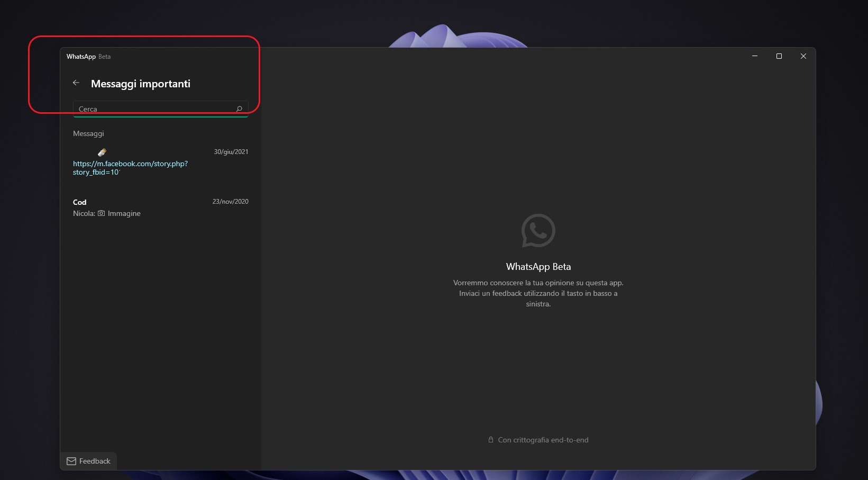Maximize the WhatsApp Beta window
868x480 pixels.
(779, 56)
